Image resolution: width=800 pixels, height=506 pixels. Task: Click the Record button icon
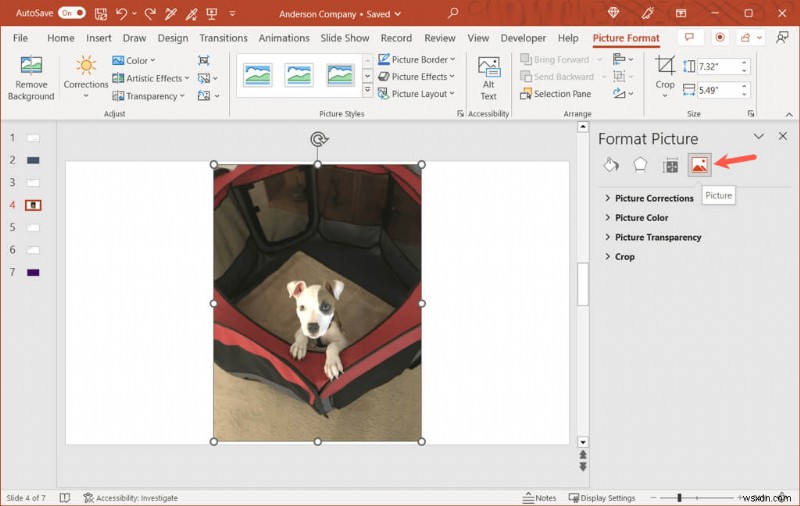(720, 38)
